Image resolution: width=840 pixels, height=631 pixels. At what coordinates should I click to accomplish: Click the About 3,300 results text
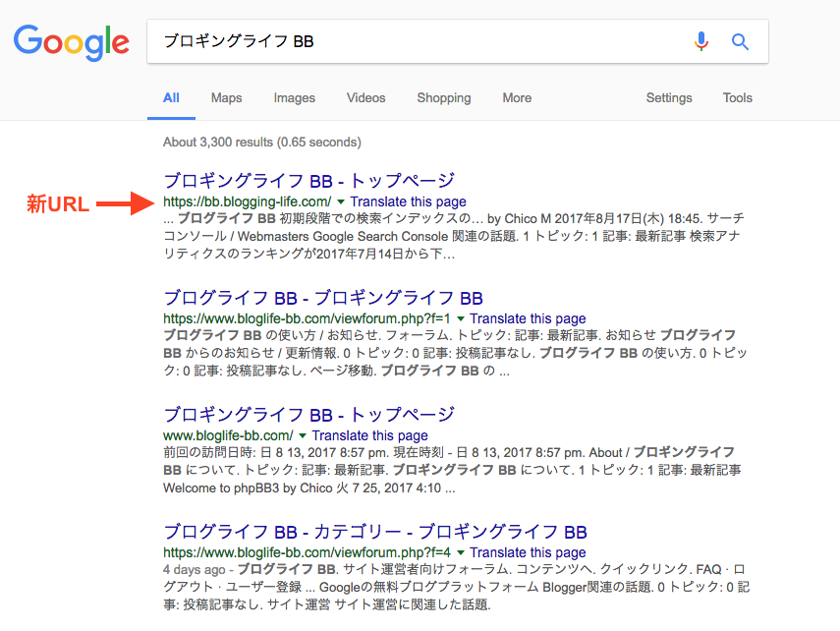pyautogui.click(x=262, y=143)
